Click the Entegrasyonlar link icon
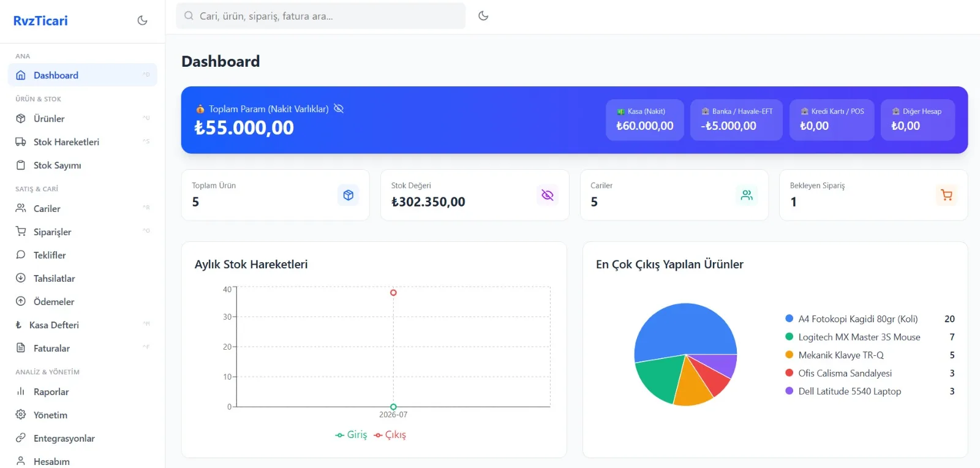Image resolution: width=980 pixels, height=468 pixels. pyautogui.click(x=21, y=438)
